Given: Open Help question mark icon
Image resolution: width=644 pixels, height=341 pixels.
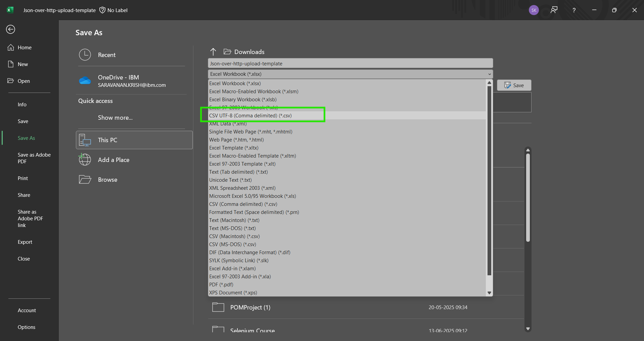Looking at the screenshot, I should [x=574, y=10].
